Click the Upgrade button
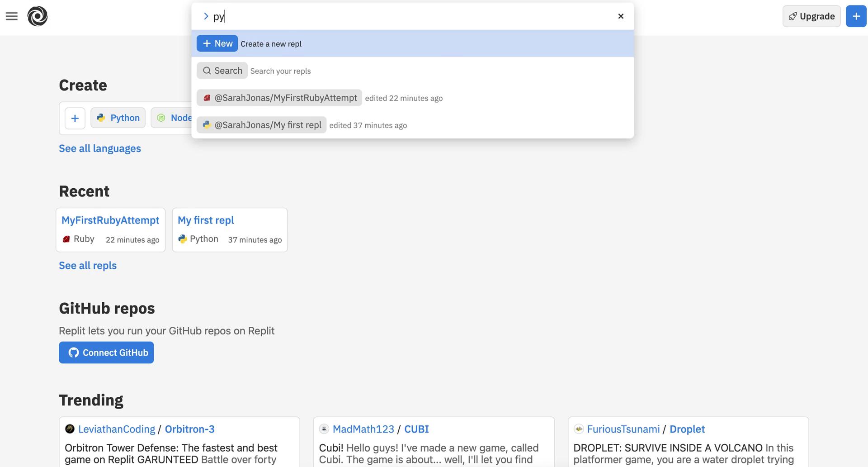Image resolution: width=868 pixels, height=467 pixels. 811,16
